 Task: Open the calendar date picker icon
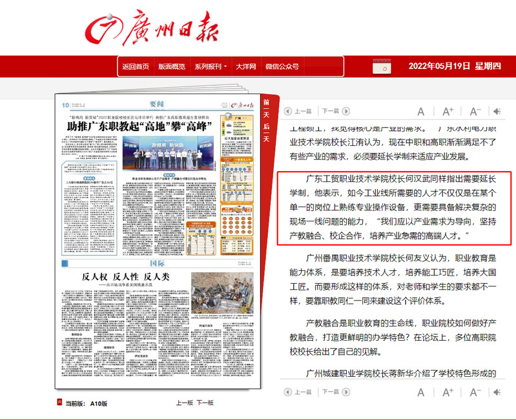click(380, 67)
